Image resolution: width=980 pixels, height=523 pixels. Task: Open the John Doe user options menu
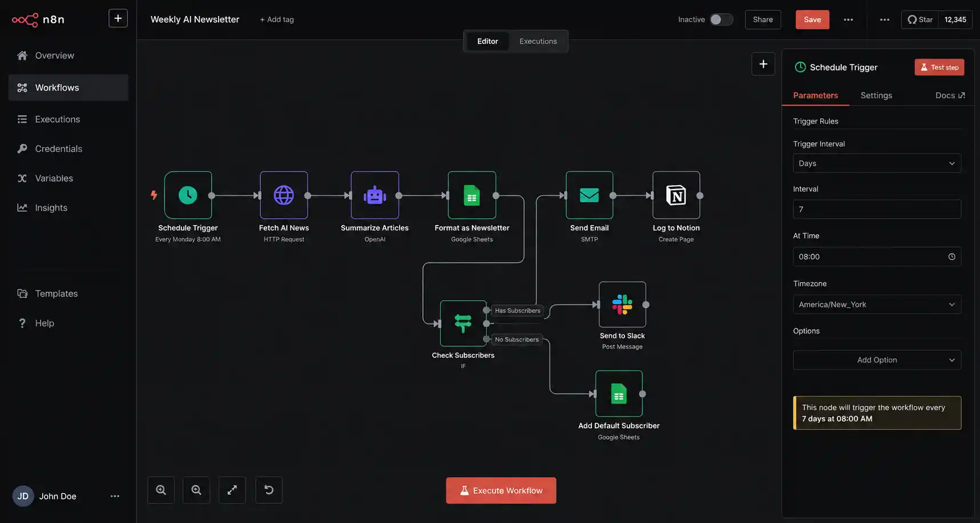115,496
